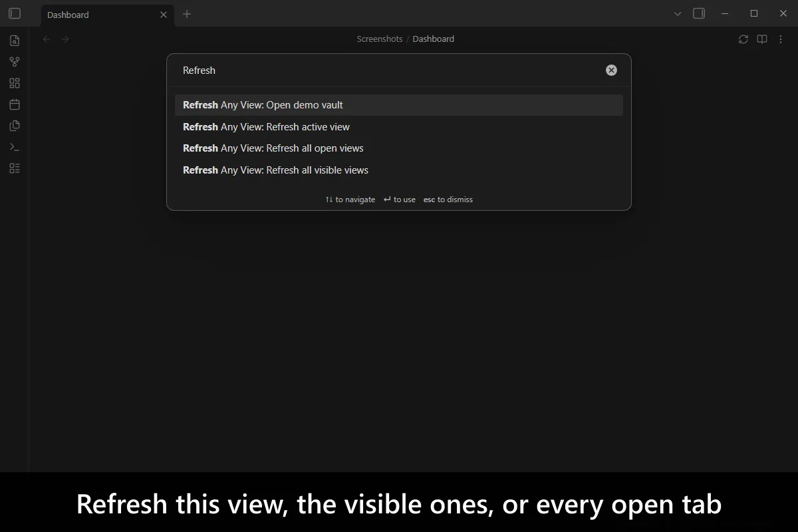Close the Obsidian window
798x532 pixels.
pyautogui.click(x=783, y=13)
